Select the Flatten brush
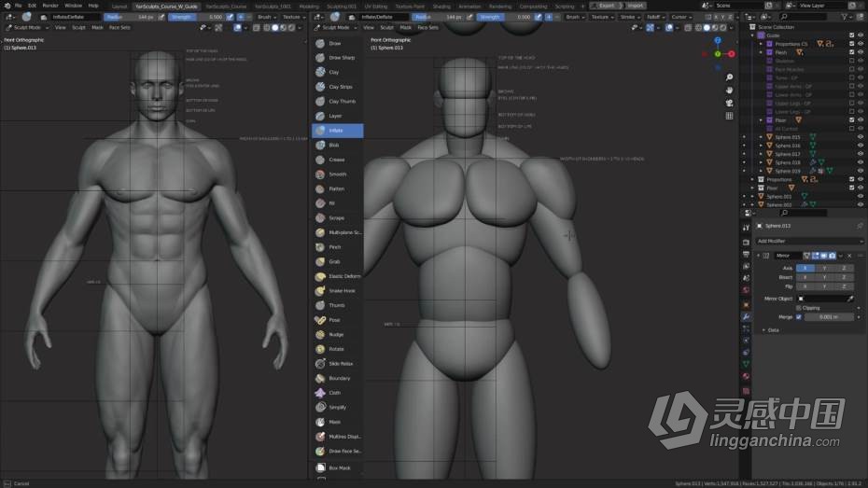 click(x=337, y=188)
